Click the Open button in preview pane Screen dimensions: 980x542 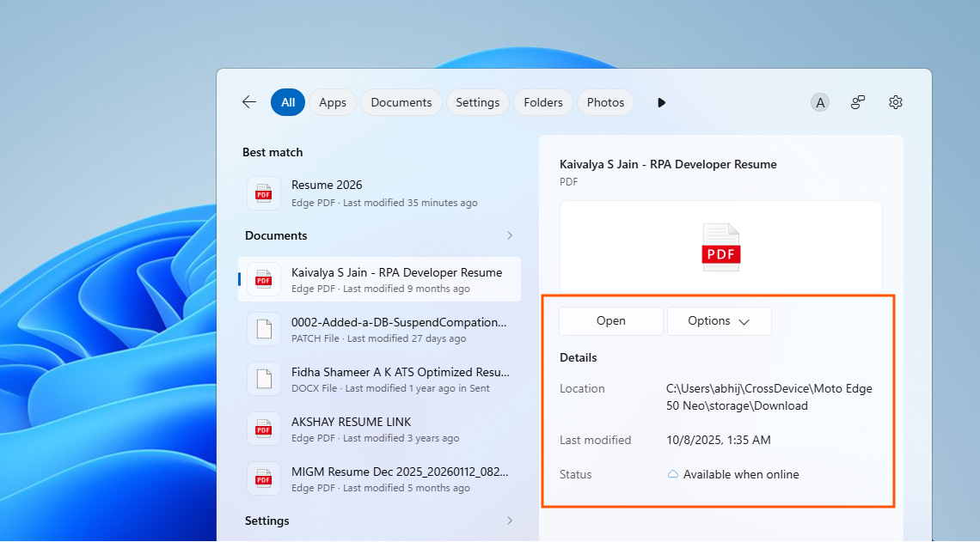click(610, 321)
